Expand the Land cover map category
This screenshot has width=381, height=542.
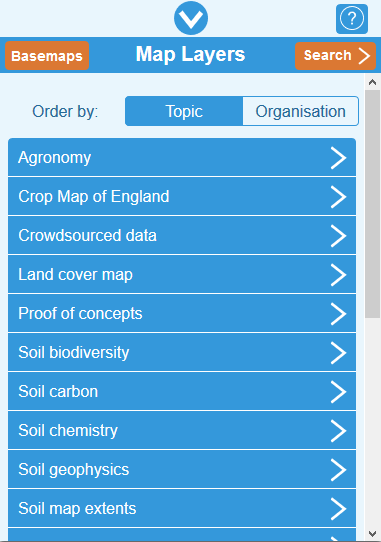click(182, 275)
